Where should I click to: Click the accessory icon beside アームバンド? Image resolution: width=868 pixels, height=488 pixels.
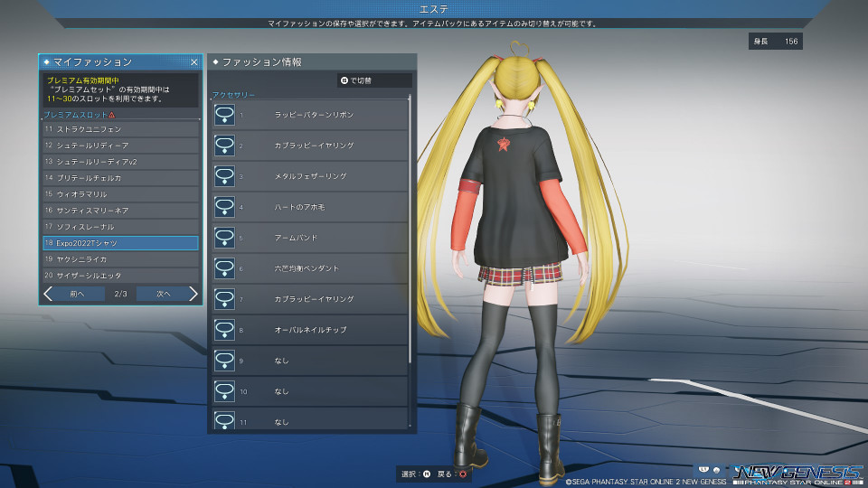[224, 238]
